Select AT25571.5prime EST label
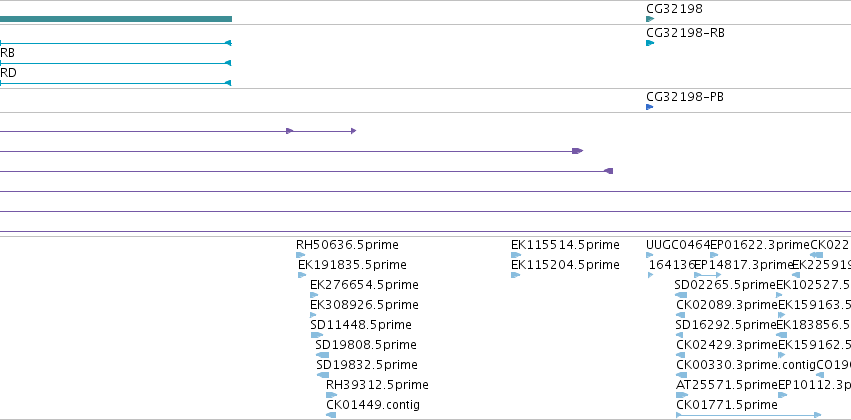 [727, 385]
